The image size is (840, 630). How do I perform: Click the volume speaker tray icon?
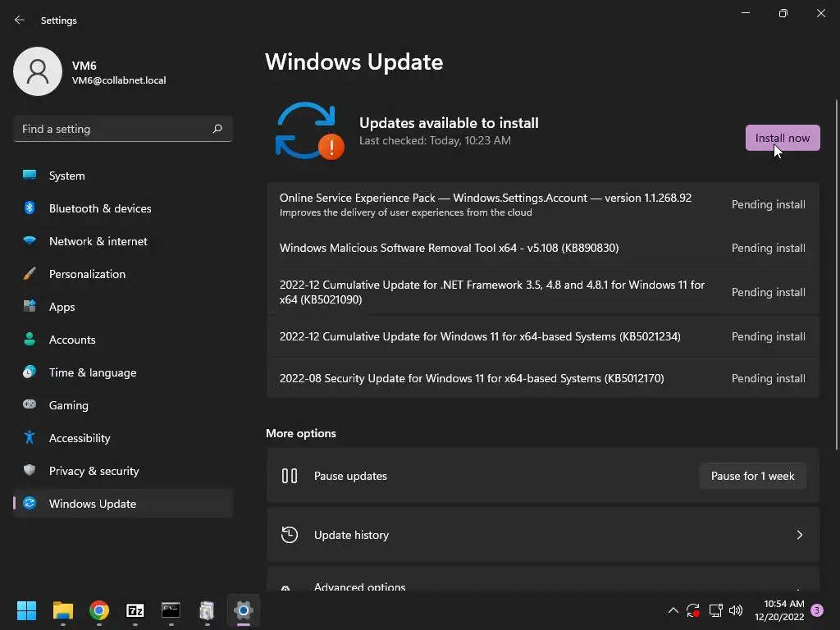(x=736, y=610)
